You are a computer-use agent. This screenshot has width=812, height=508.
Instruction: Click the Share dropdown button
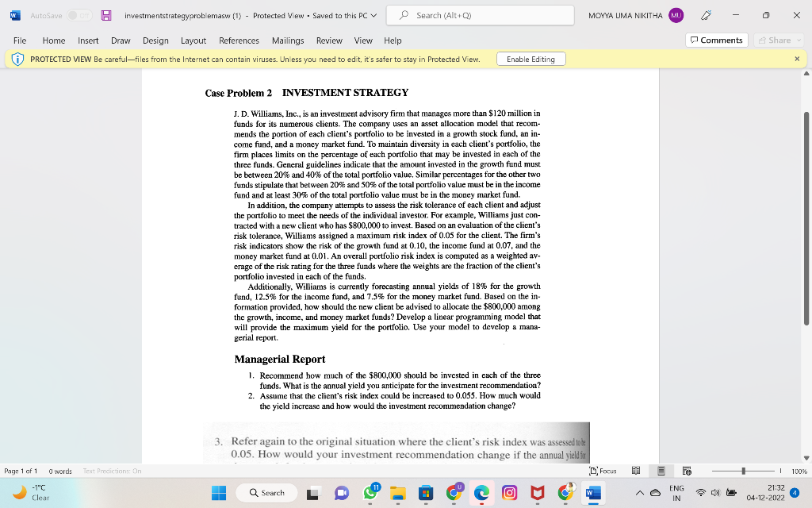pyautogui.click(x=779, y=40)
